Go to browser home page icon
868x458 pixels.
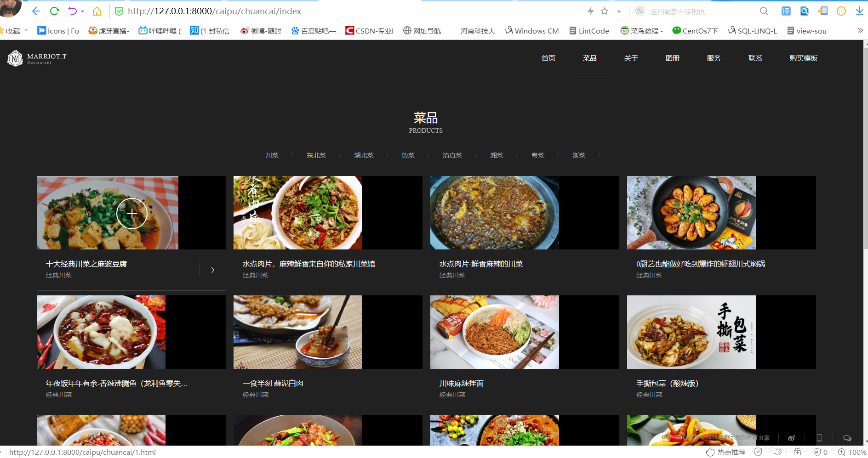pyautogui.click(x=97, y=11)
